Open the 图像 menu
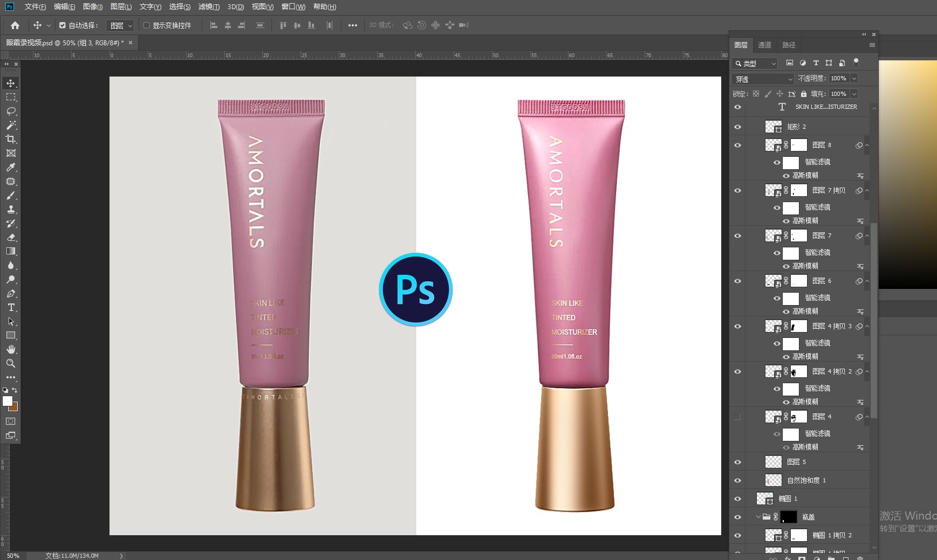937x560 pixels. pyautogui.click(x=93, y=7)
